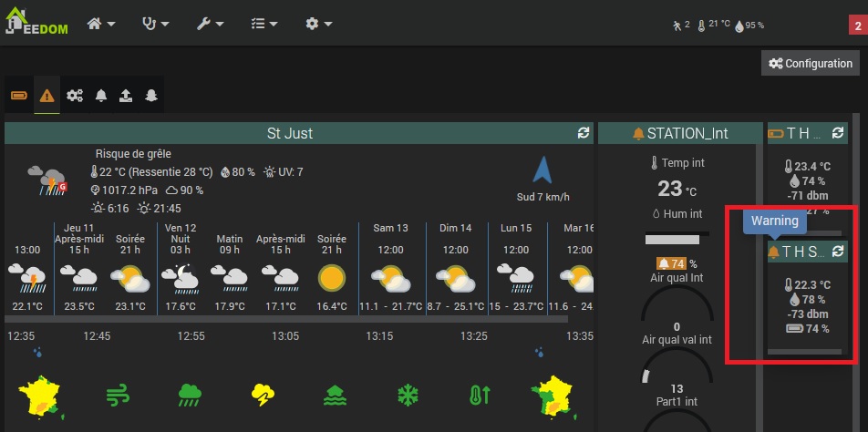The width and height of the screenshot is (868, 432).
Task: Refresh the top T H sensor widget
Action: [839, 133]
